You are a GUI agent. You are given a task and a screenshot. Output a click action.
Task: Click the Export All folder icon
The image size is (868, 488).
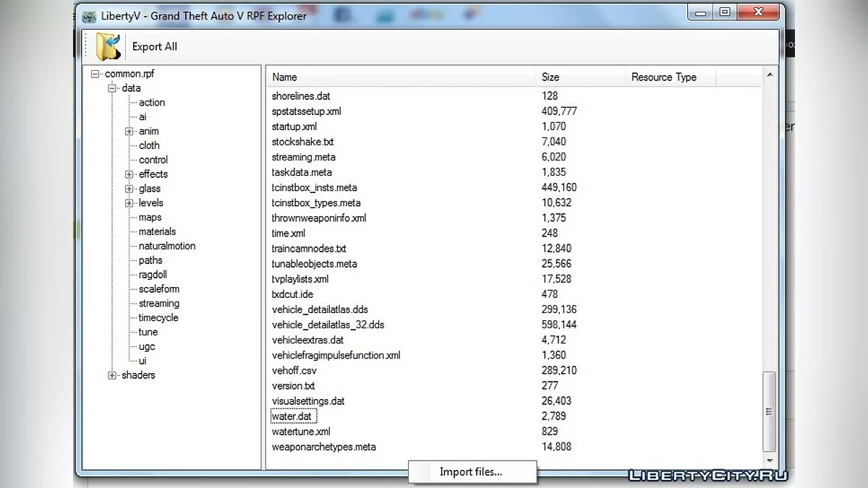point(109,46)
